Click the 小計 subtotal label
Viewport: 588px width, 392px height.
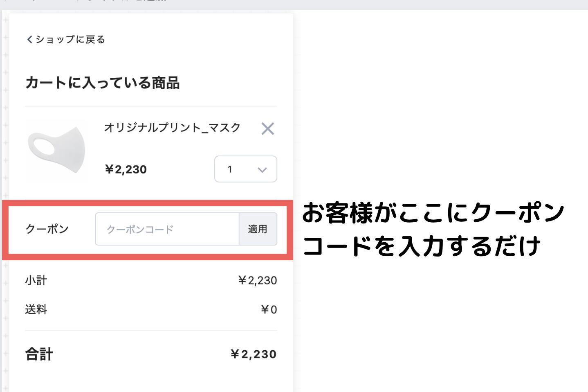[x=36, y=280]
